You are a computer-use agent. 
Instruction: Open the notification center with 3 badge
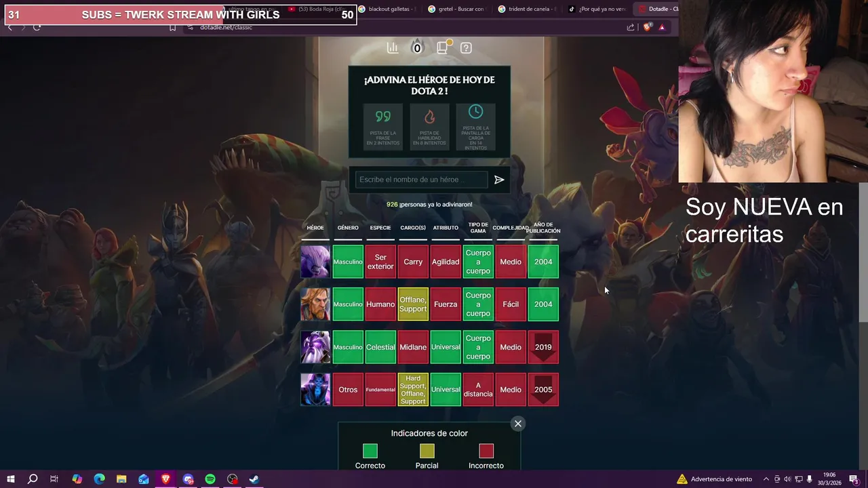[x=854, y=479]
